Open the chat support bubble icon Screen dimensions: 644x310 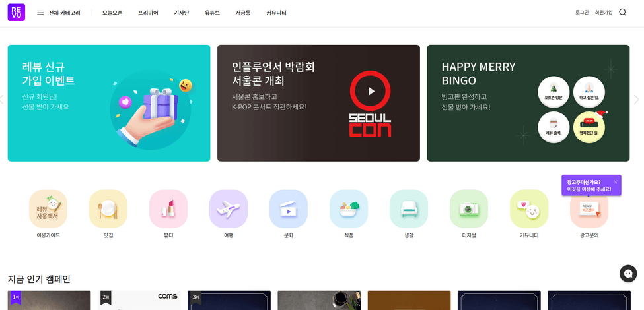[628, 274]
